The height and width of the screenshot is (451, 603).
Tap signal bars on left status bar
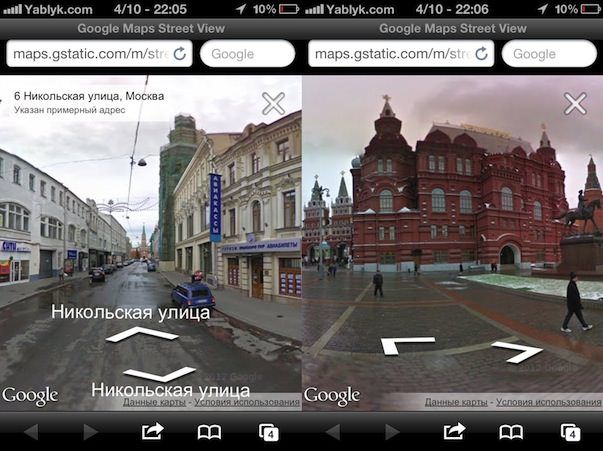(x=13, y=9)
